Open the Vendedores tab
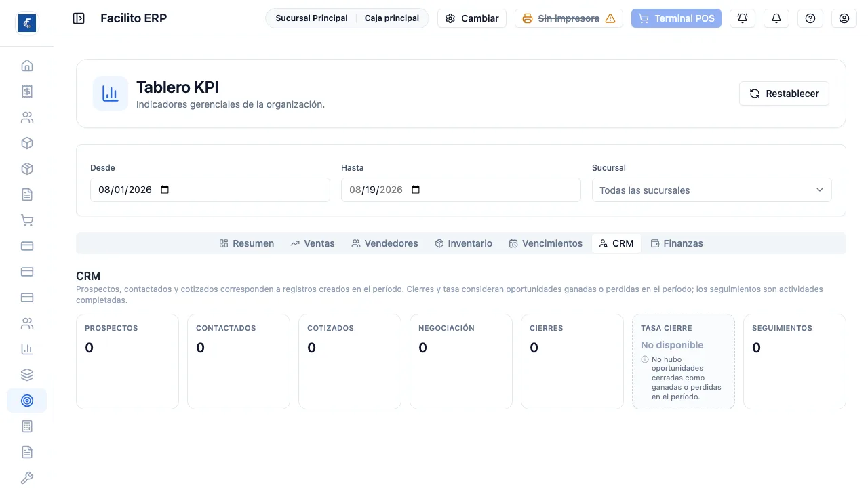The width and height of the screenshot is (868, 488). [384, 243]
